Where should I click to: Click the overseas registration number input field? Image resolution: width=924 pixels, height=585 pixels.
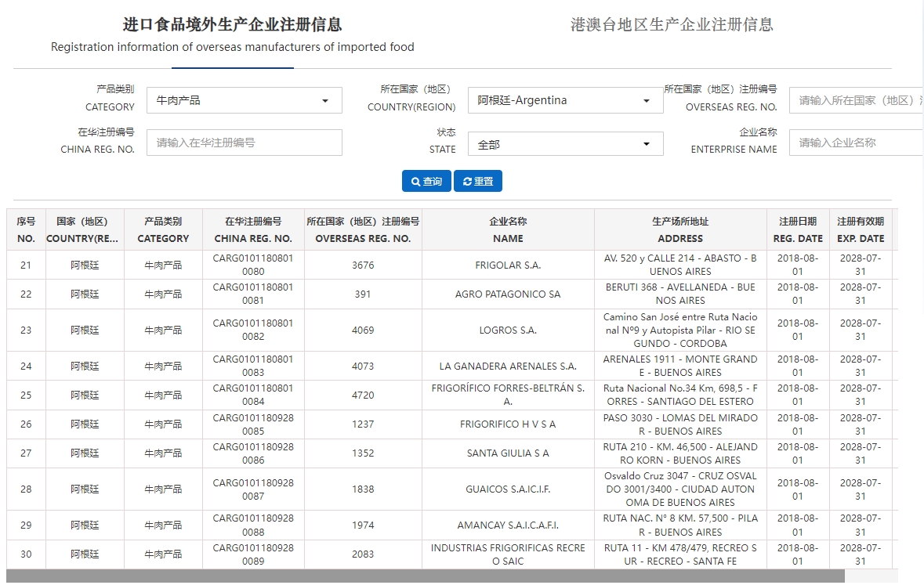(856, 100)
